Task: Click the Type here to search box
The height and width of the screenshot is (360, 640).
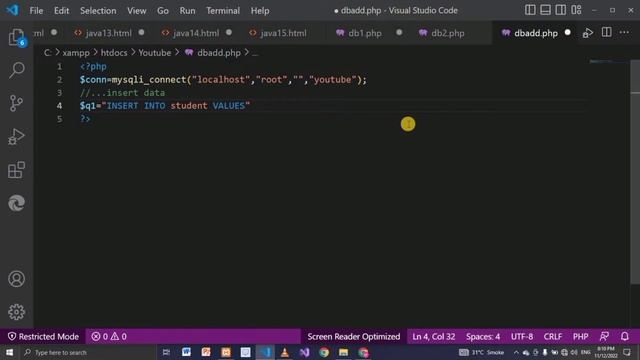Action: 89,352
